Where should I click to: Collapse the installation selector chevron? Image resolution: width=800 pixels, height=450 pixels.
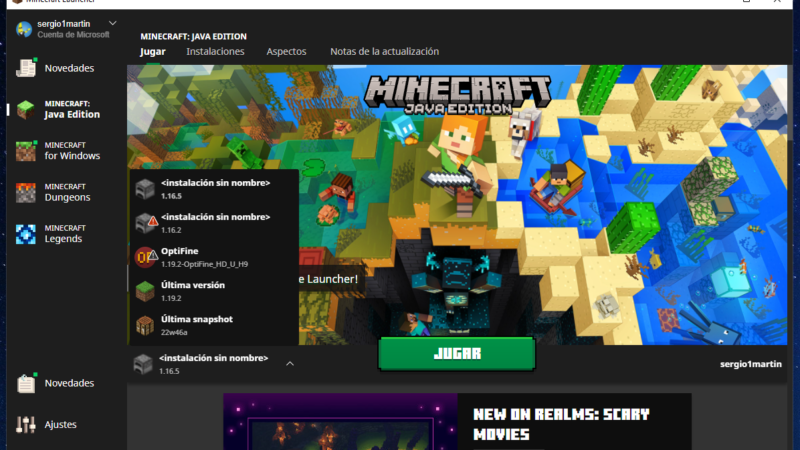tap(290, 364)
